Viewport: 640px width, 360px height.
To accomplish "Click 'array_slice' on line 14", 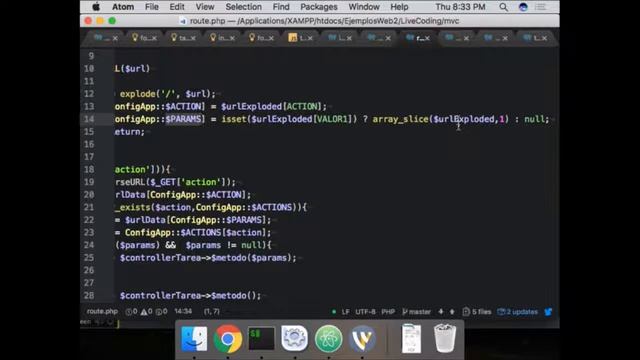I will click(400, 119).
